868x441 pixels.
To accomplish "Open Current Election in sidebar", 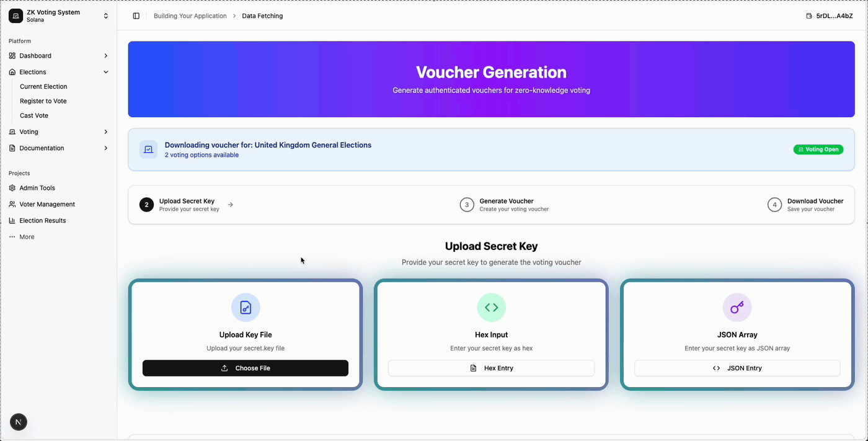I will point(43,87).
